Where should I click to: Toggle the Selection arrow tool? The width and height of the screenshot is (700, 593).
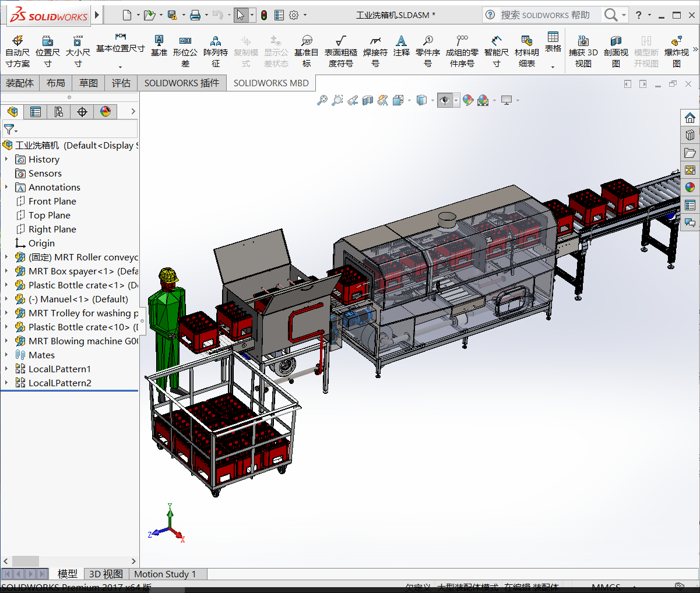coord(241,15)
